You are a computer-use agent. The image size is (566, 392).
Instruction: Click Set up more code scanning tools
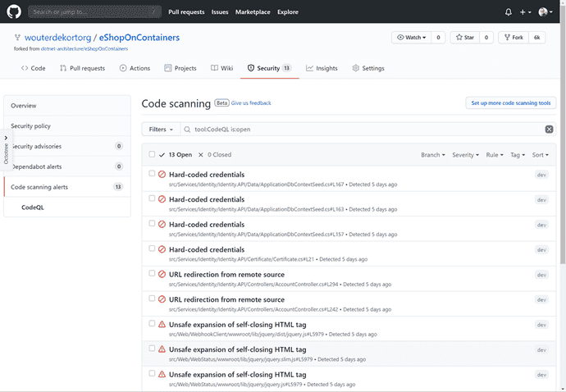point(511,103)
